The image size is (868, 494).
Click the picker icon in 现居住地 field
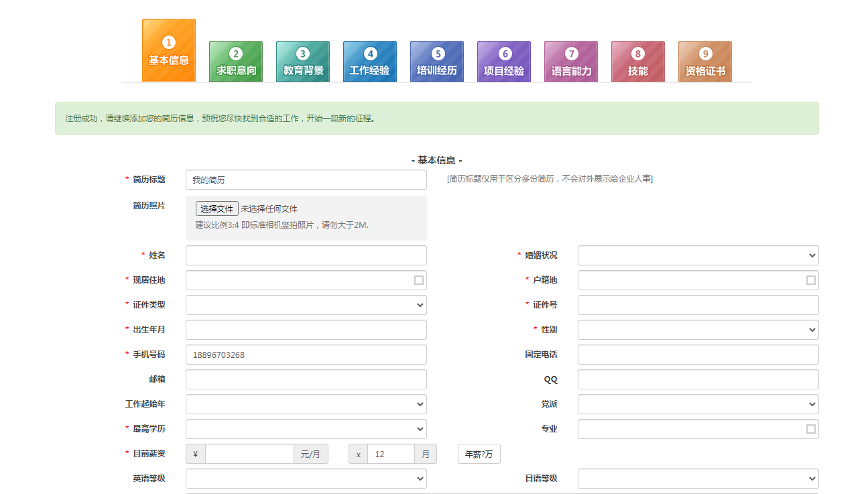click(419, 280)
